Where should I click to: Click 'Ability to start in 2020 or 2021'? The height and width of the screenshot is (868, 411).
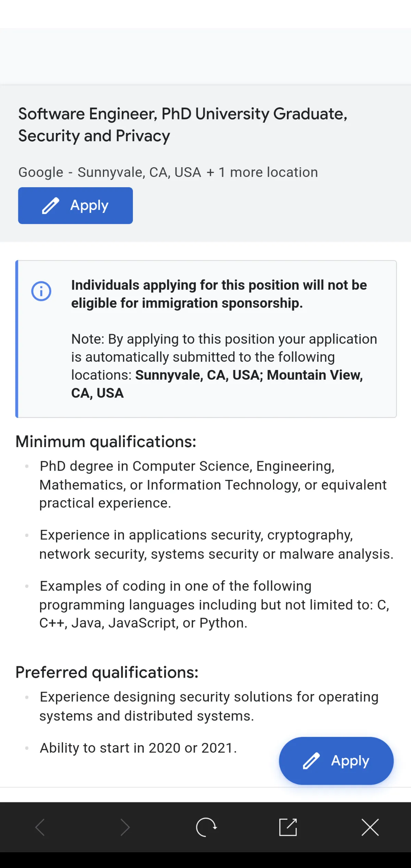coord(138,748)
